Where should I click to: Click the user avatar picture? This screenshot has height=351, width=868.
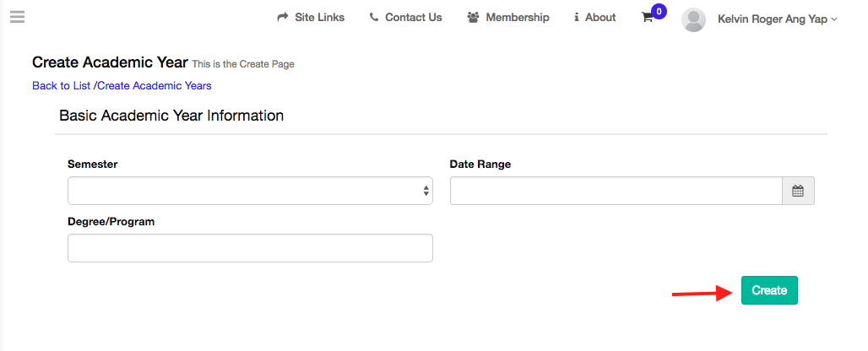(693, 19)
